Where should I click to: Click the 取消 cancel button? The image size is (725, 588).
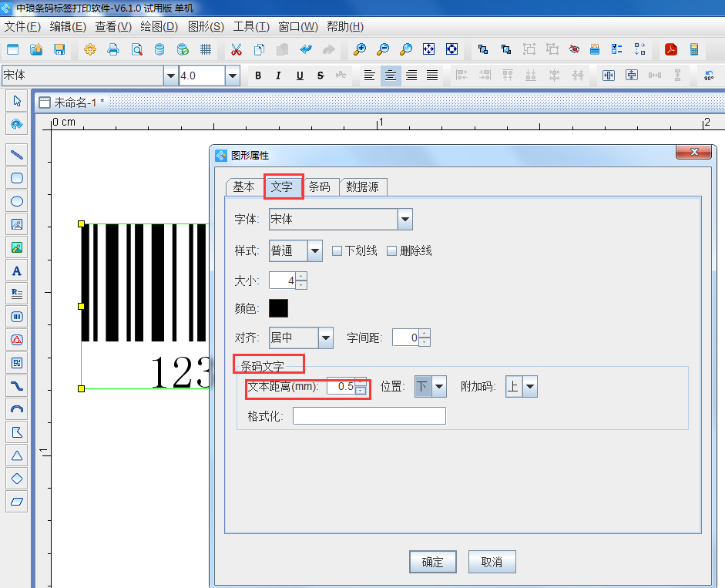[492, 562]
